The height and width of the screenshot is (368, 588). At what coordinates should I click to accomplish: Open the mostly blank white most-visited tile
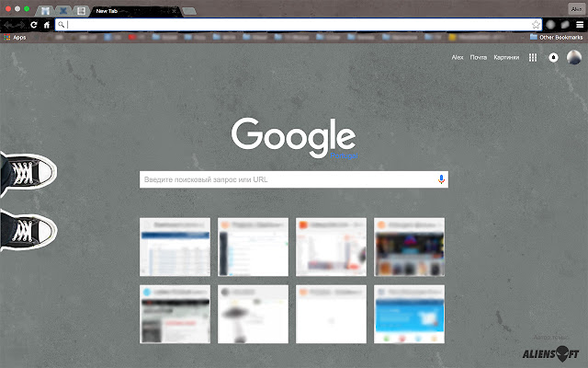click(331, 315)
